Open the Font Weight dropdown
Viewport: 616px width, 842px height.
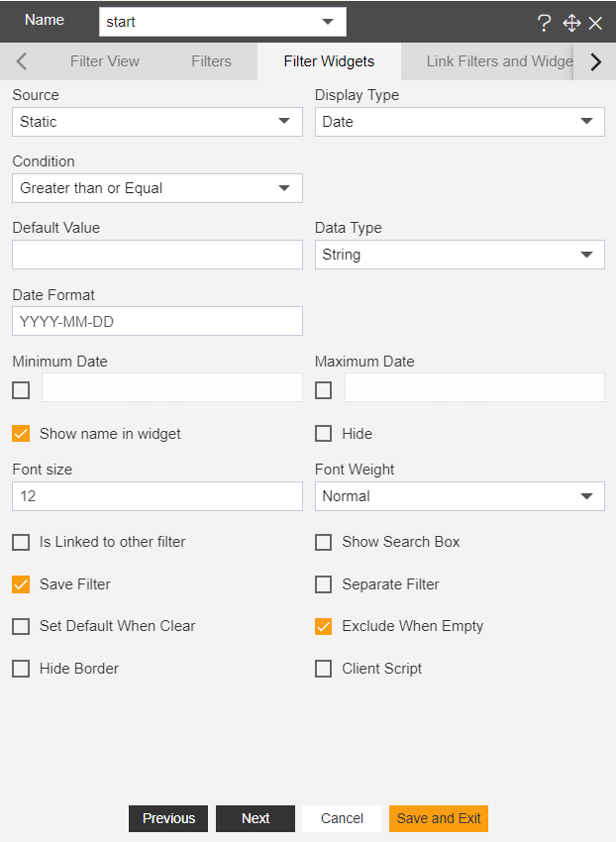tap(460, 496)
